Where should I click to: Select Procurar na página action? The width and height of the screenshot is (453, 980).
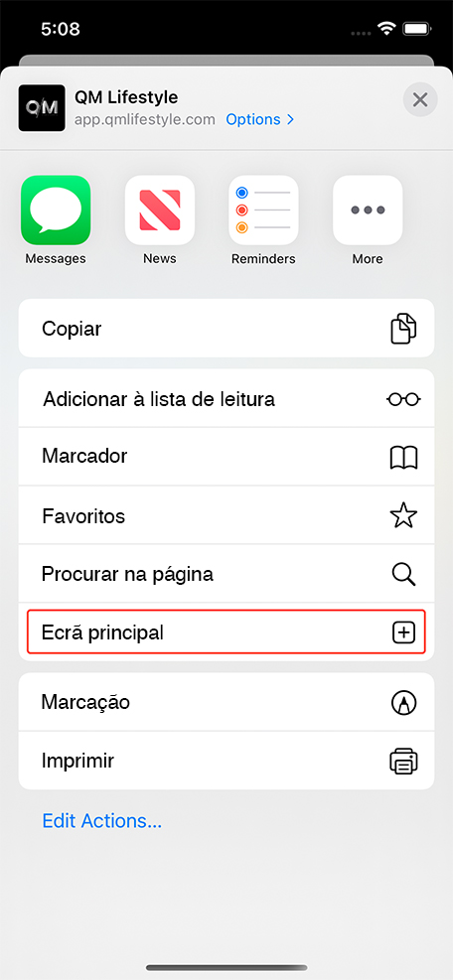click(x=226, y=574)
